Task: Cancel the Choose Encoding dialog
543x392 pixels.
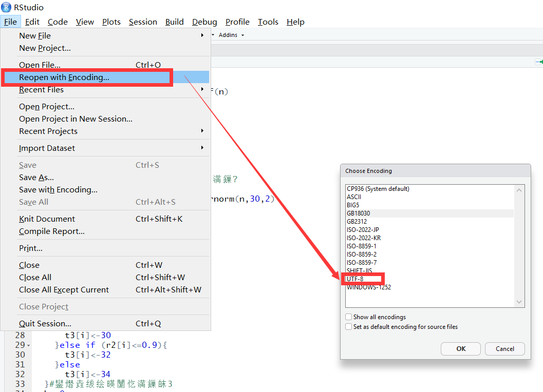Action: 505,349
